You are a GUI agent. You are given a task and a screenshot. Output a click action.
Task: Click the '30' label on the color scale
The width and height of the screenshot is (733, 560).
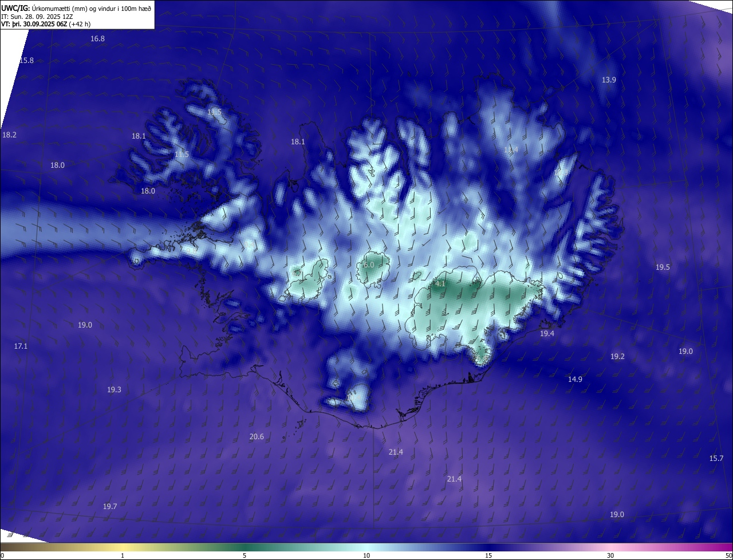[x=610, y=555]
